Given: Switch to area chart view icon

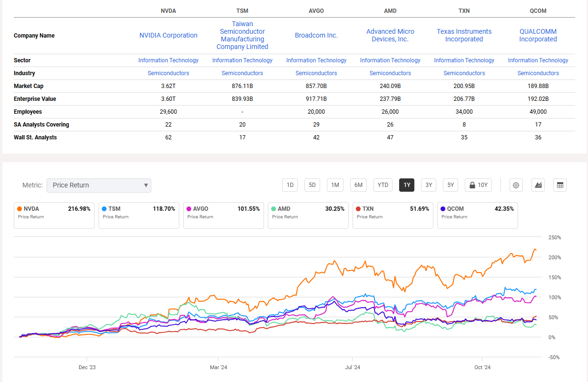Looking at the screenshot, I should point(538,185).
